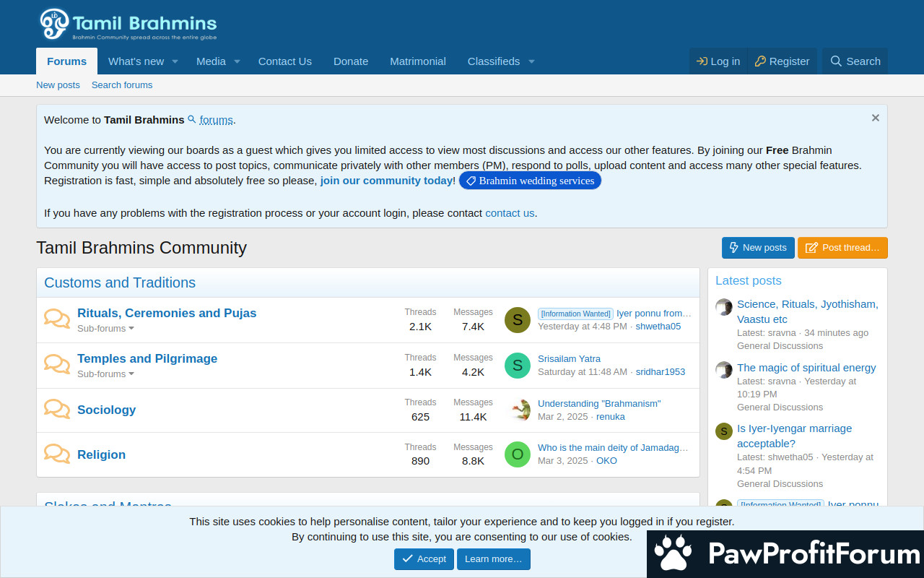
Task: Expand Classifieds menu arrow
Action: [531, 61]
